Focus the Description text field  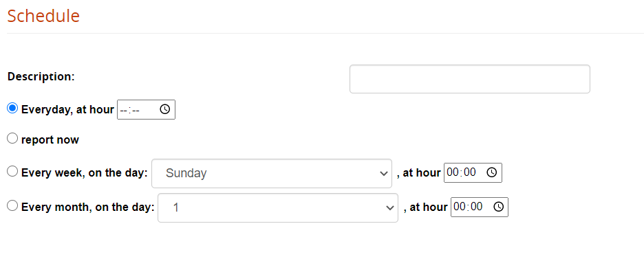coord(470,79)
